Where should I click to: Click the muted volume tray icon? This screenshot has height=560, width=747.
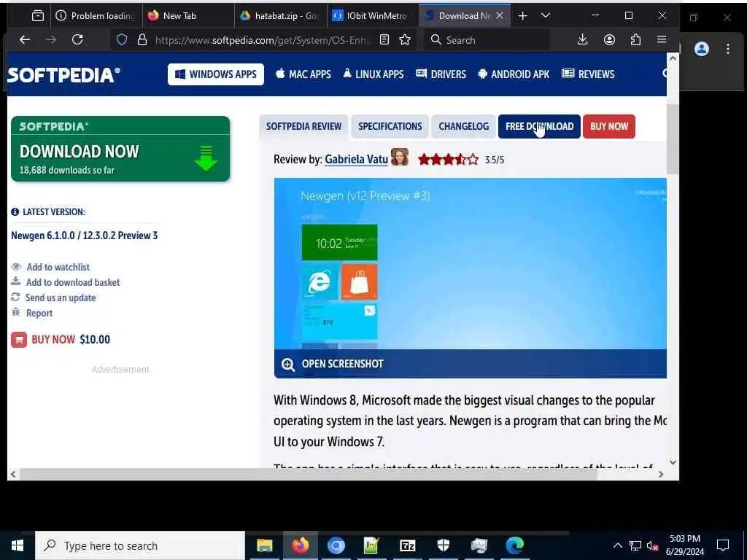click(653, 546)
